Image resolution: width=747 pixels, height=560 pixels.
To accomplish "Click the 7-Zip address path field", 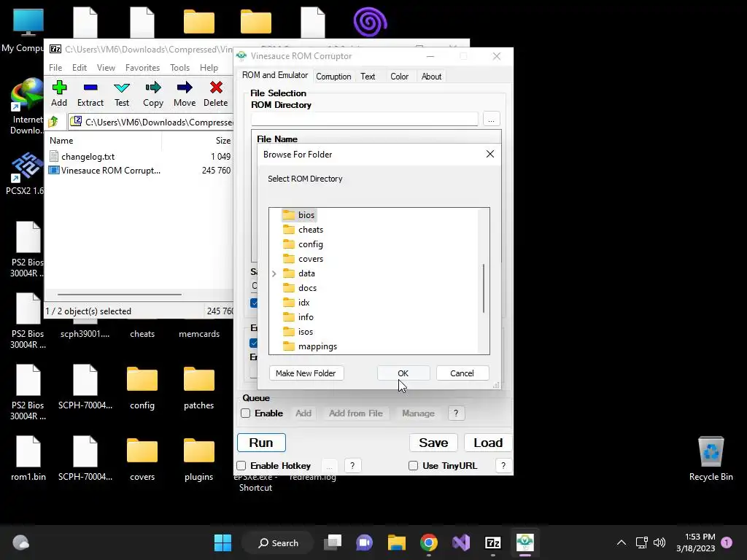I will pos(150,122).
